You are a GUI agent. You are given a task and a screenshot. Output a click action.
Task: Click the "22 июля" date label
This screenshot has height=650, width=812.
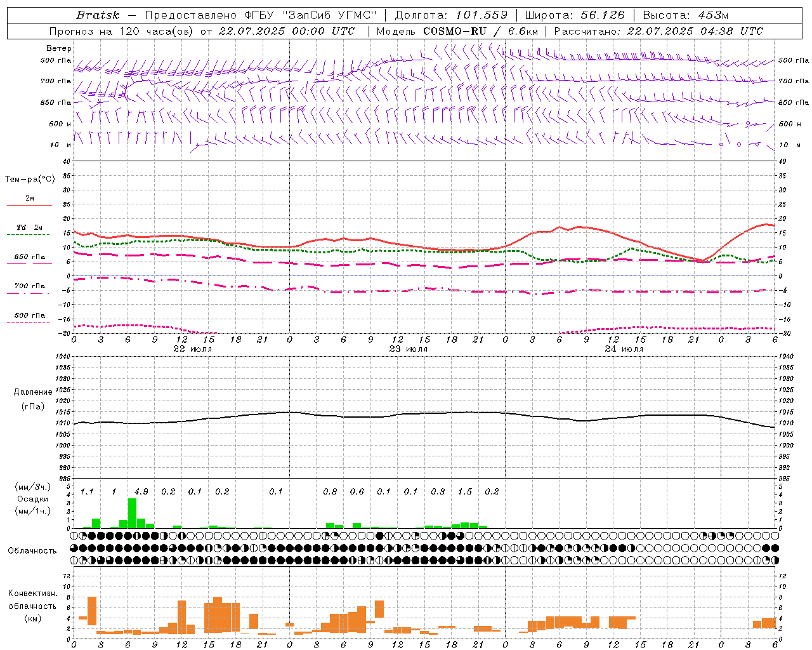tap(193, 349)
